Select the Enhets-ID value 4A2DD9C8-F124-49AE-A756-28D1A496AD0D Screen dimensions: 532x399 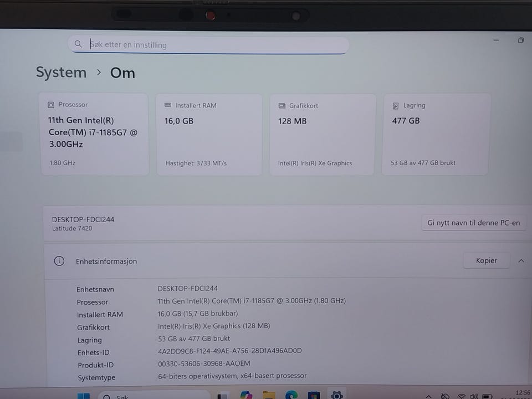point(229,351)
